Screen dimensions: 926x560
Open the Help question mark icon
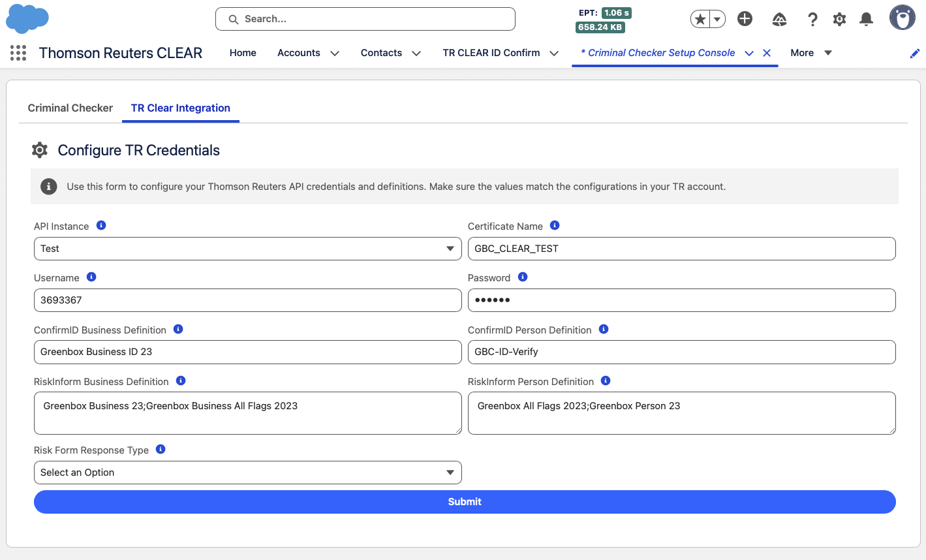point(812,20)
